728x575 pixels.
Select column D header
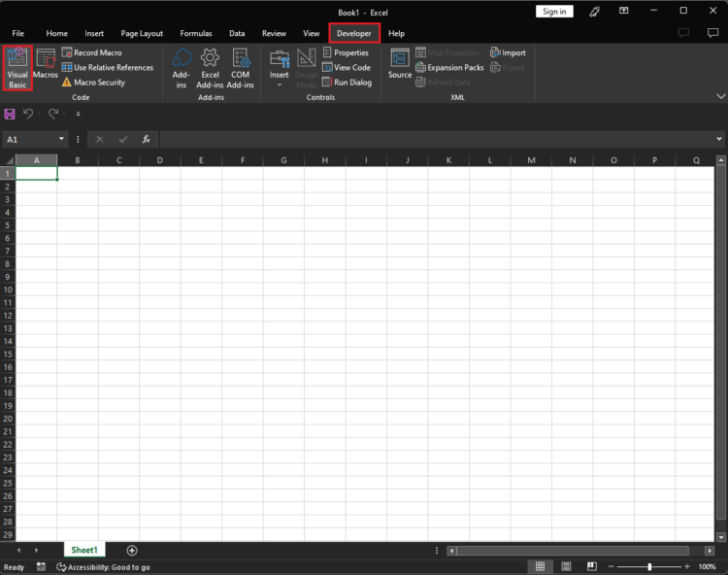click(160, 160)
